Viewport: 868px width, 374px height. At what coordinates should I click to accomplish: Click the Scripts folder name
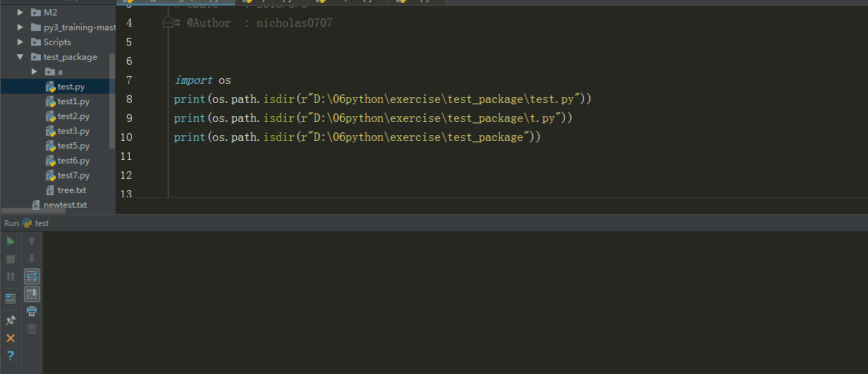[x=57, y=42]
